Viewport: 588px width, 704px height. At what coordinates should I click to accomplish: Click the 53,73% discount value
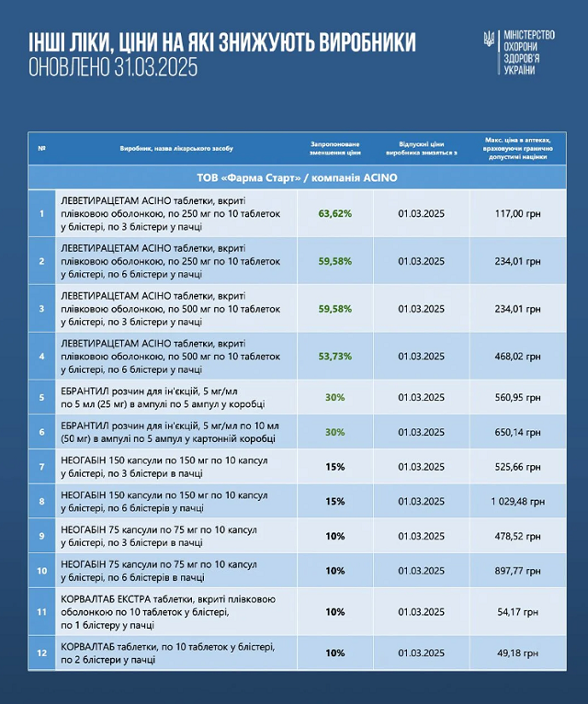pos(335,357)
